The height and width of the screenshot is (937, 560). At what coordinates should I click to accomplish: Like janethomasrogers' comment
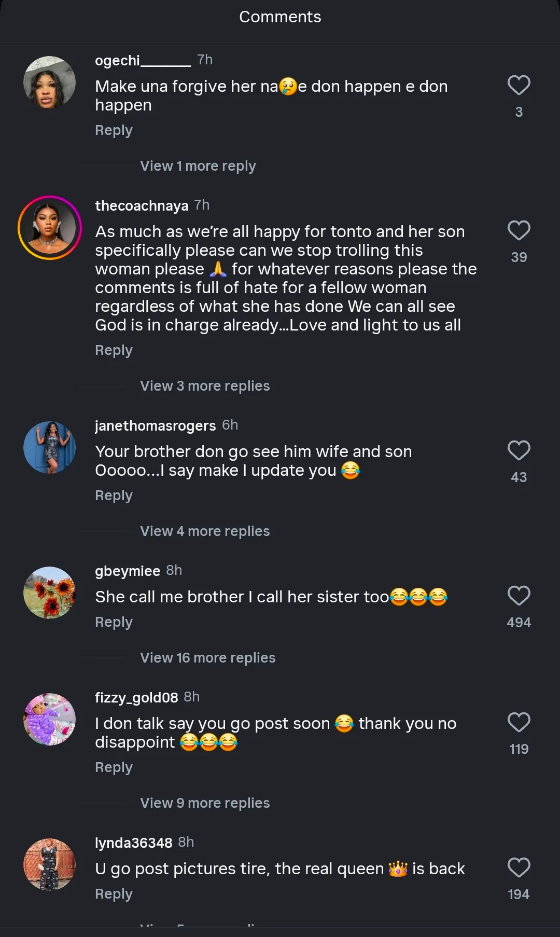click(x=519, y=451)
